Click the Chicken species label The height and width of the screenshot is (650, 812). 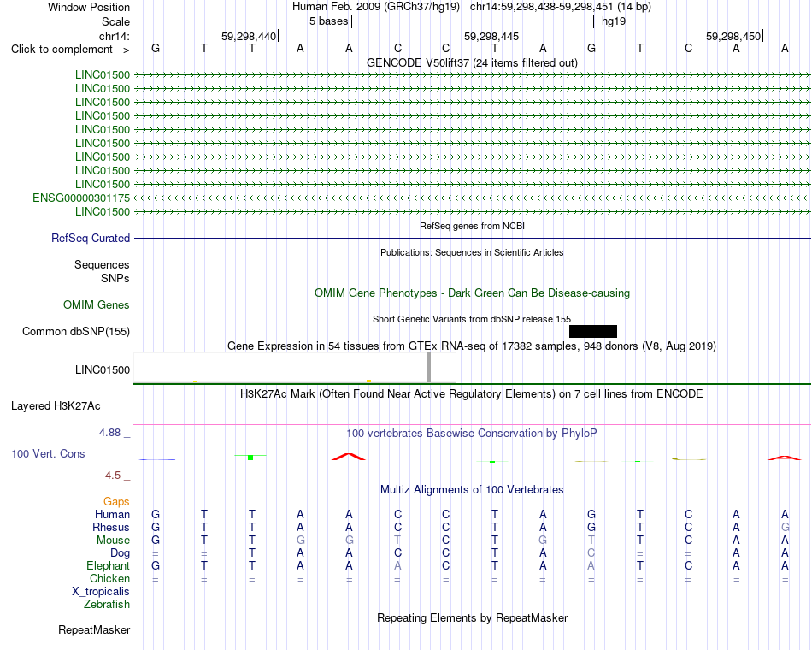pos(109,578)
